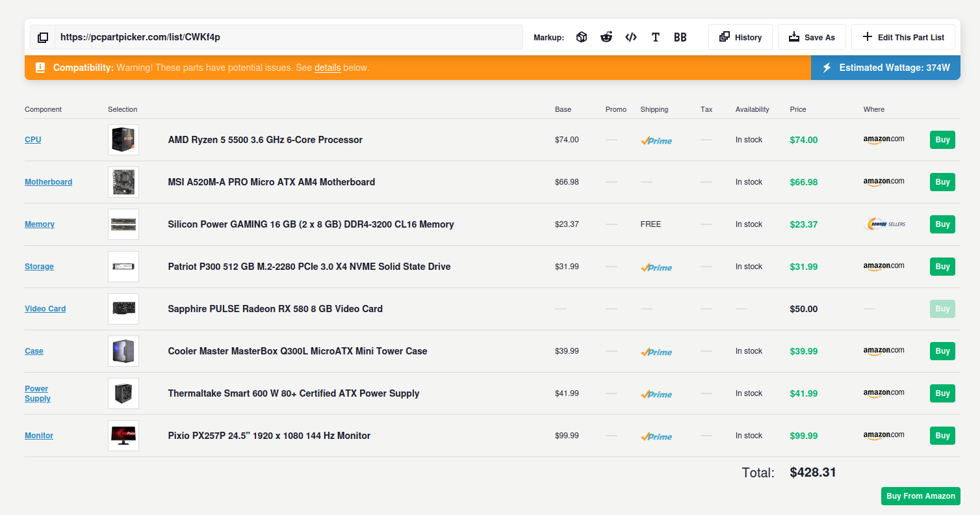
Task: Open Thermaltake Smart 600 W name
Action: pyautogui.click(x=294, y=393)
